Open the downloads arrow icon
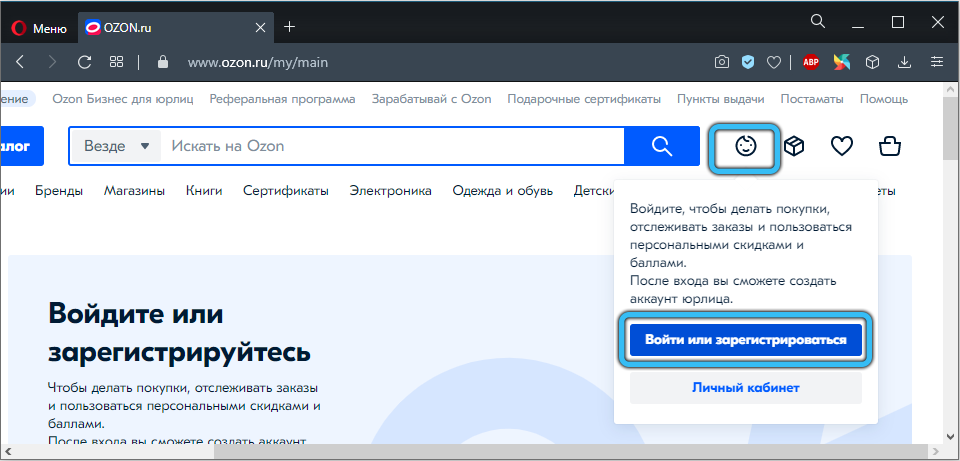This screenshot has width=960, height=461. (x=904, y=62)
